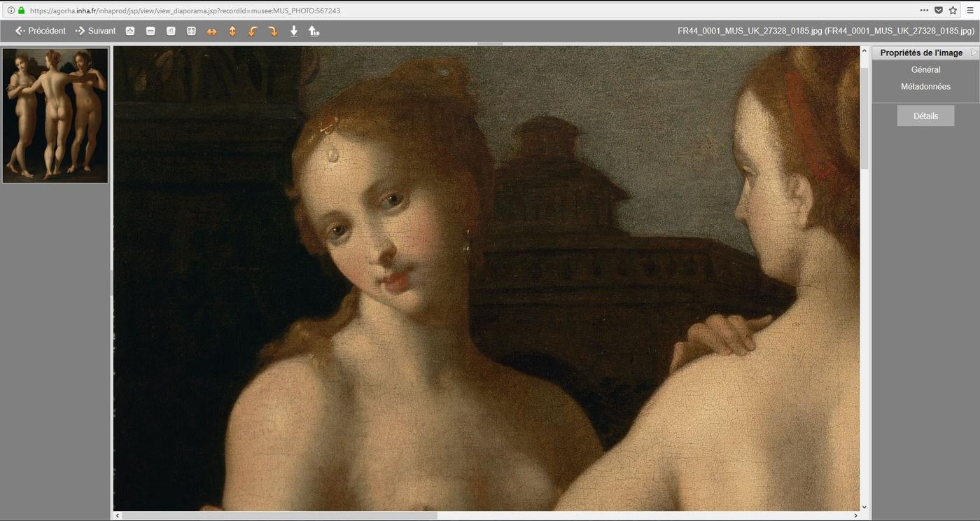The width and height of the screenshot is (980, 521).
Task: Click the actual-size zoom icon
Action: (x=171, y=31)
